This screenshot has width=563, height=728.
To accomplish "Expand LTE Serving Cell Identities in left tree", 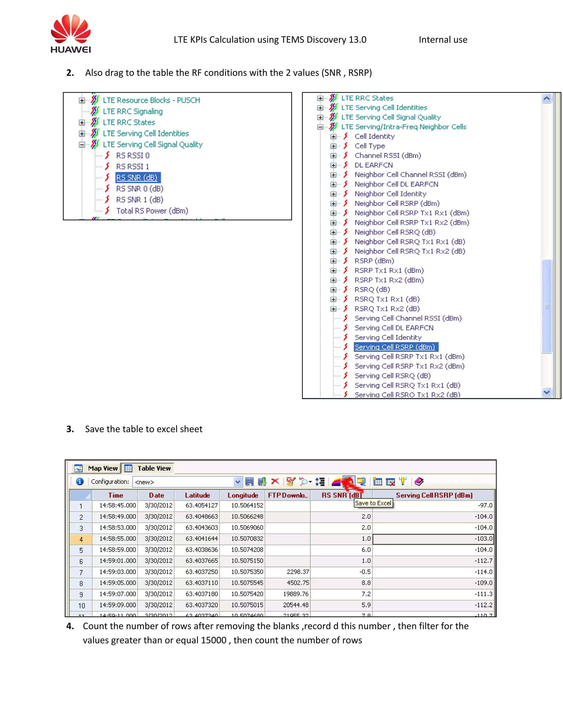I will point(82,133).
